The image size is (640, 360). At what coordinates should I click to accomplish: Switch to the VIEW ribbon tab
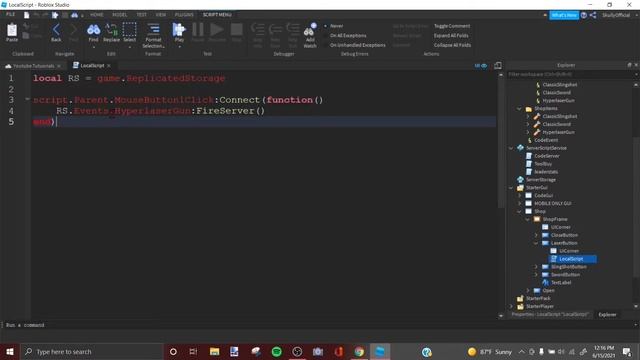coord(161,15)
